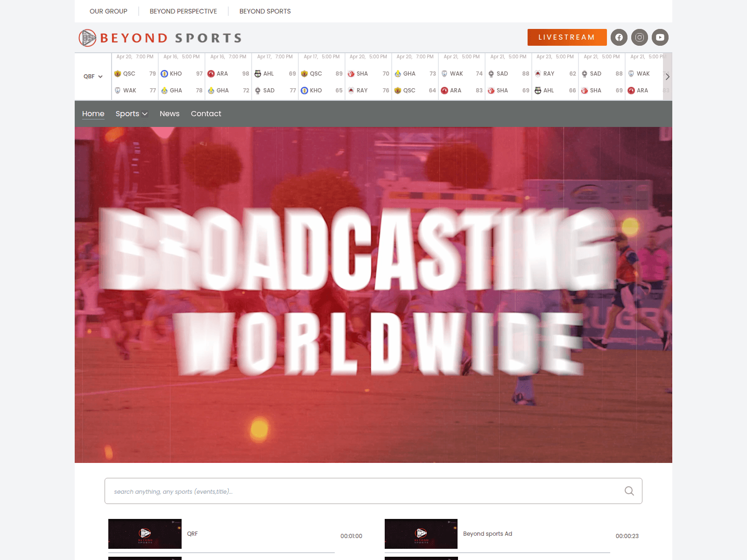Open the Facebook social icon
The height and width of the screenshot is (560, 747).
click(x=619, y=37)
